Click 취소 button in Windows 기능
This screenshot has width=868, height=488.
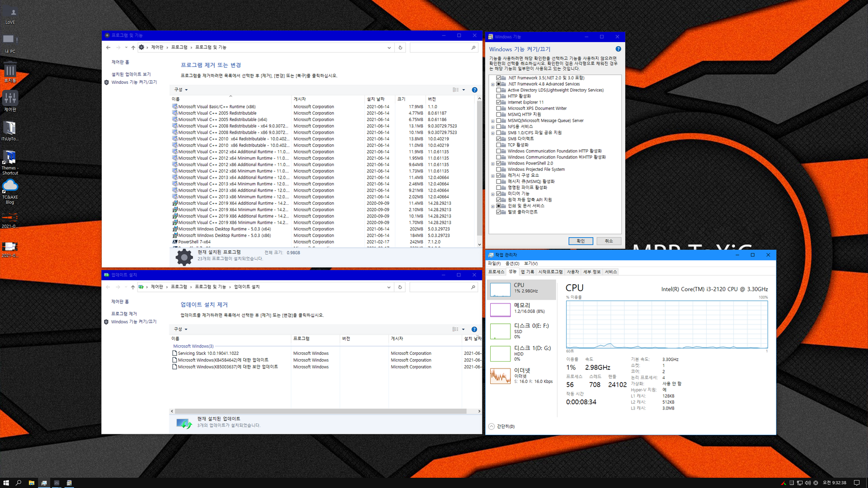[x=609, y=241]
